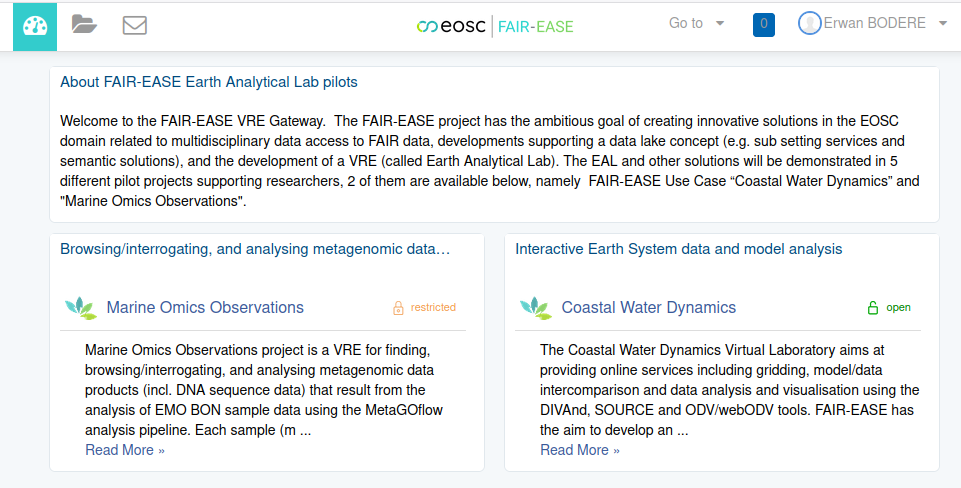Viewport: 961px width, 488px height.
Task: Click Read More under Marine Omics Observations
Action: click(x=125, y=450)
